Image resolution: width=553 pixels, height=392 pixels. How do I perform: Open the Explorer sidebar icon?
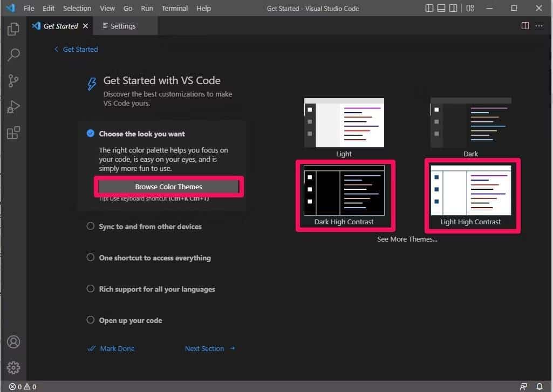click(13, 29)
